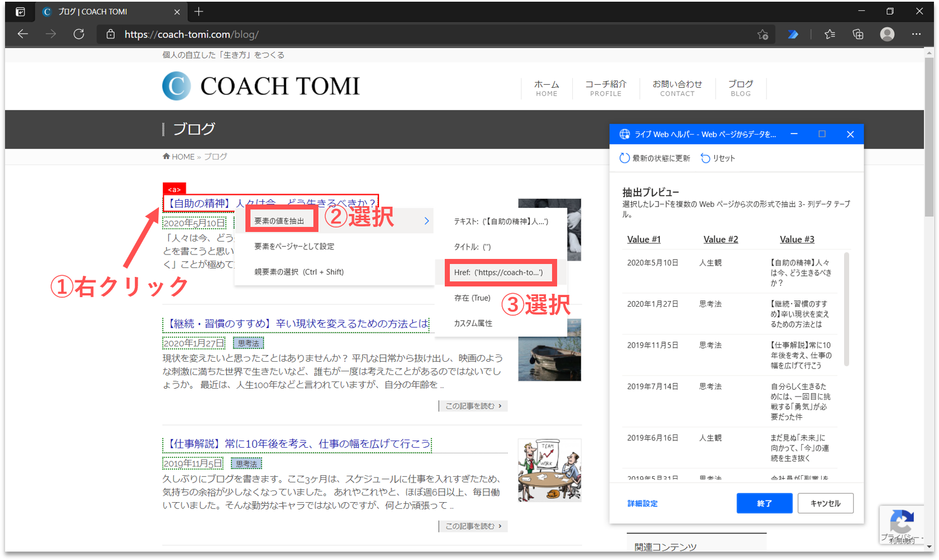Click リセット in Live Web Helper

tap(718, 158)
